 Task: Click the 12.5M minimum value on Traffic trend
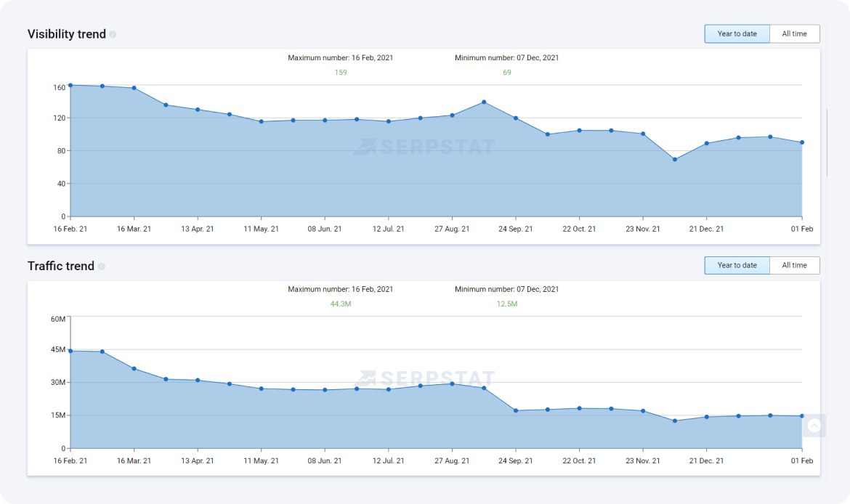pyautogui.click(x=506, y=304)
